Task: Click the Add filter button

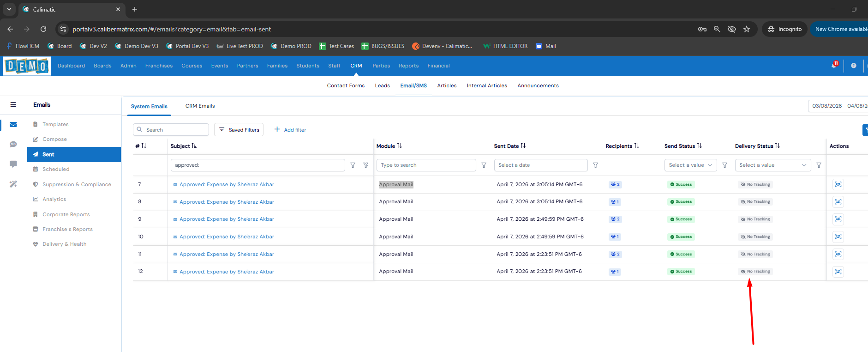Action: coord(290,130)
